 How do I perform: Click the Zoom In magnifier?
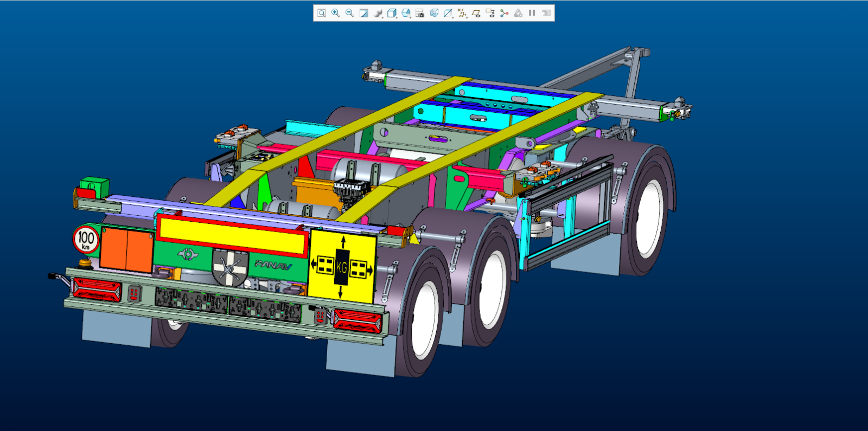tap(336, 13)
